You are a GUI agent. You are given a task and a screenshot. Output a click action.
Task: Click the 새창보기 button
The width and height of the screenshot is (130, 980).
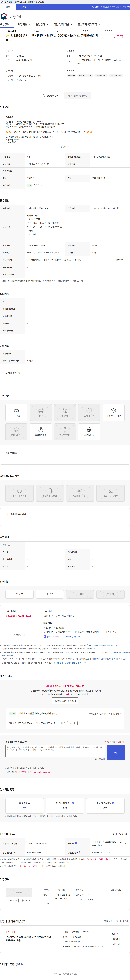[x=116, y=944]
